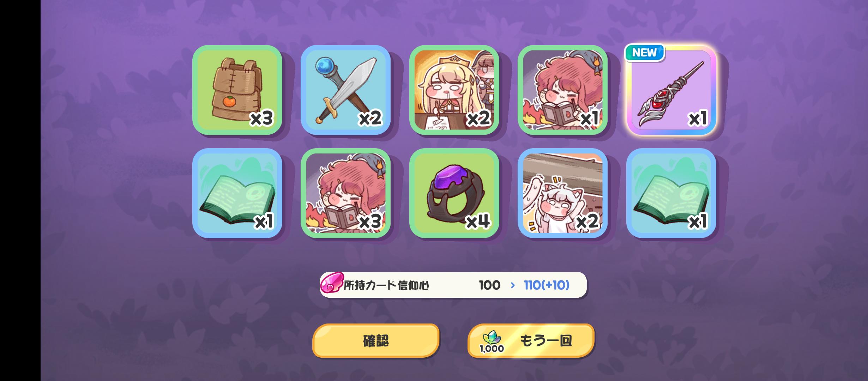Select the last green spellbook item
The height and width of the screenshot is (381, 868).
tap(671, 193)
